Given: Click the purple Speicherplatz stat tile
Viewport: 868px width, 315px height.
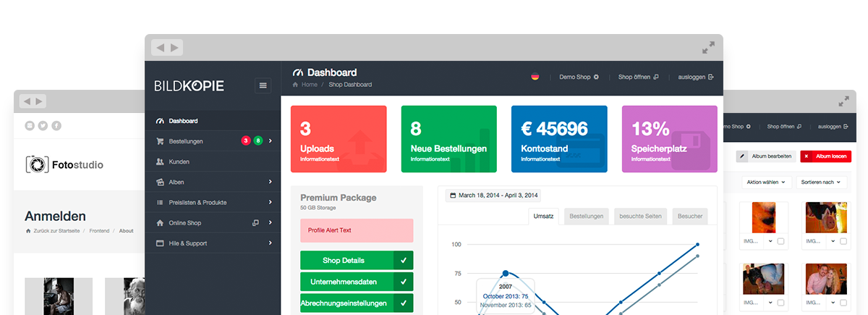Looking at the screenshot, I should [670, 139].
